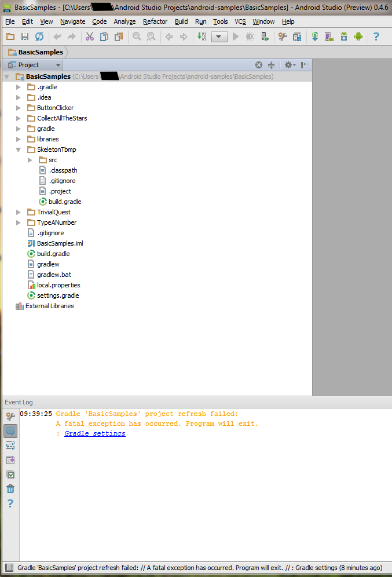
Task: Open the SDK Manager icon
Action: tap(344, 36)
